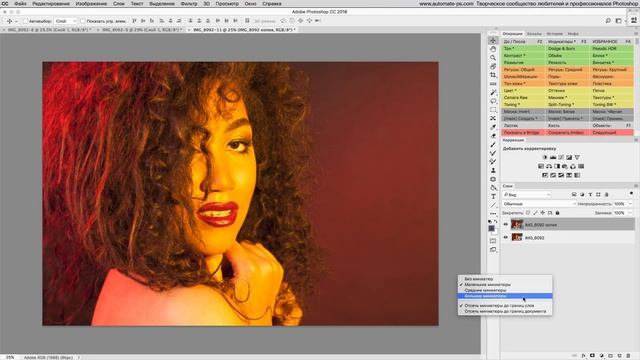Add Vibrance triangle adjustment icon

point(577,157)
